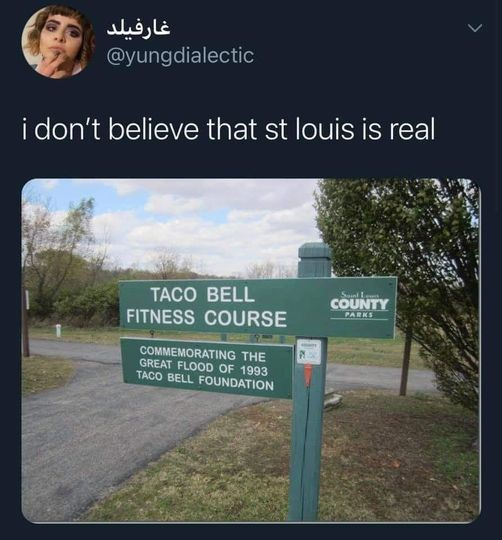Image resolution: width=502 pixels, height=540 pixels.
Task: Click the Saint Louis County Parks logo
Action: tap(359, 305)
